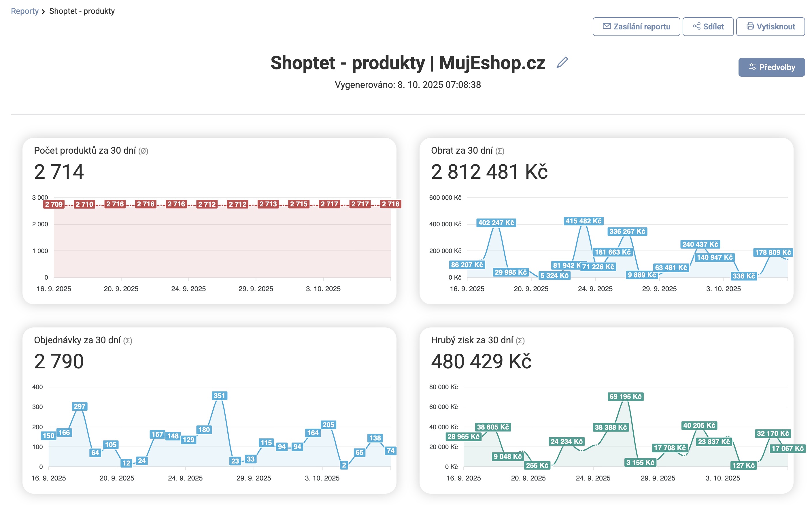Select the 351 orders peak data label
The image size is (812, 505).
pos(219,396)
